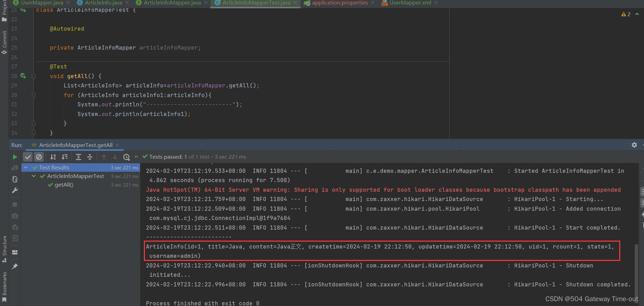This screenshot has height=306, width=644.
Task: Open Run panel settings gear
Action: [x=634, y=145]
